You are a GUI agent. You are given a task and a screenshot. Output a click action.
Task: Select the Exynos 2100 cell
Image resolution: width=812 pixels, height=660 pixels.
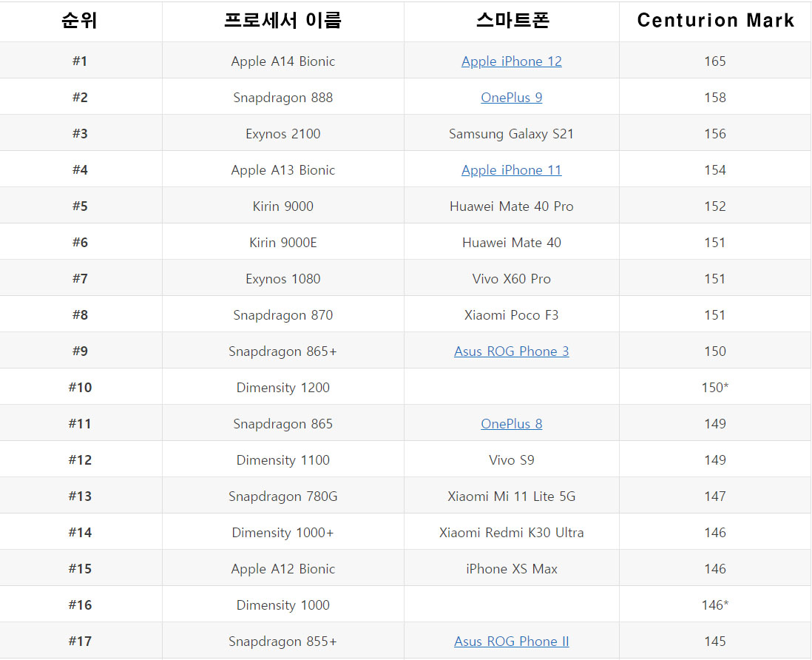[282, 134]
